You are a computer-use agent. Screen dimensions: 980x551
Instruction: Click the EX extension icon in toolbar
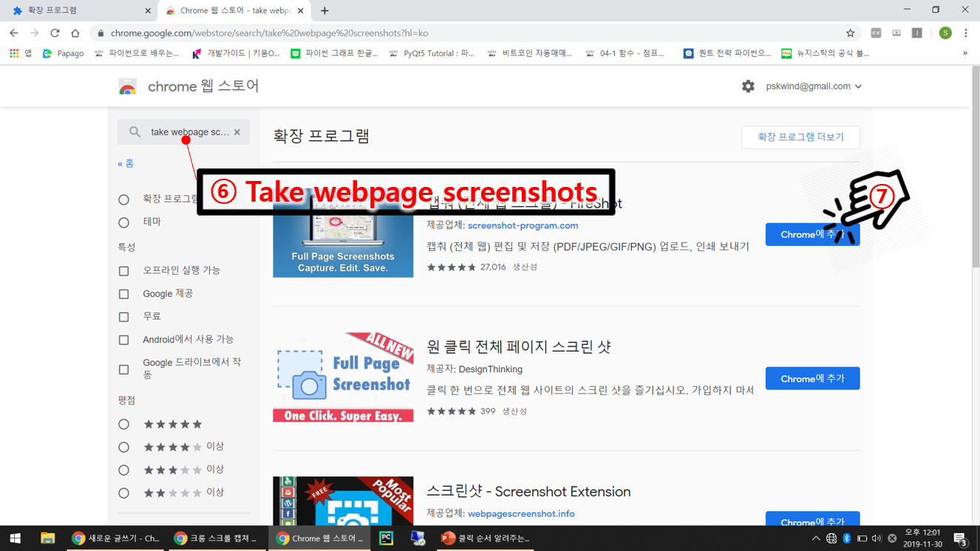tap(876, 33)
